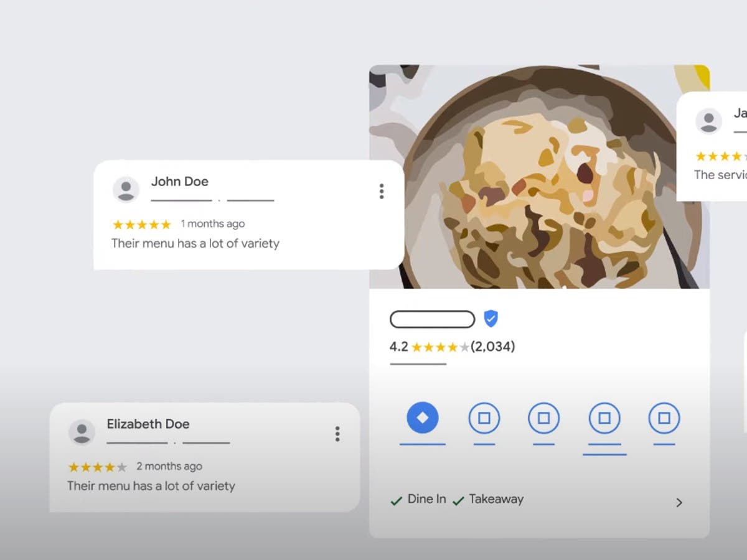Expand service options with the right chevron
This screenshot has width=747, height=560.
679,502
